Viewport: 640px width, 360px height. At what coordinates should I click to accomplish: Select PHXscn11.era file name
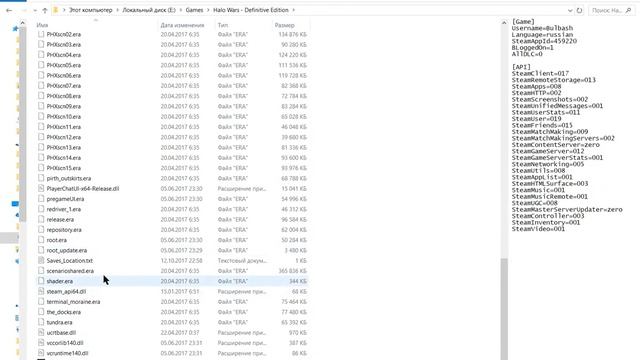64,127
